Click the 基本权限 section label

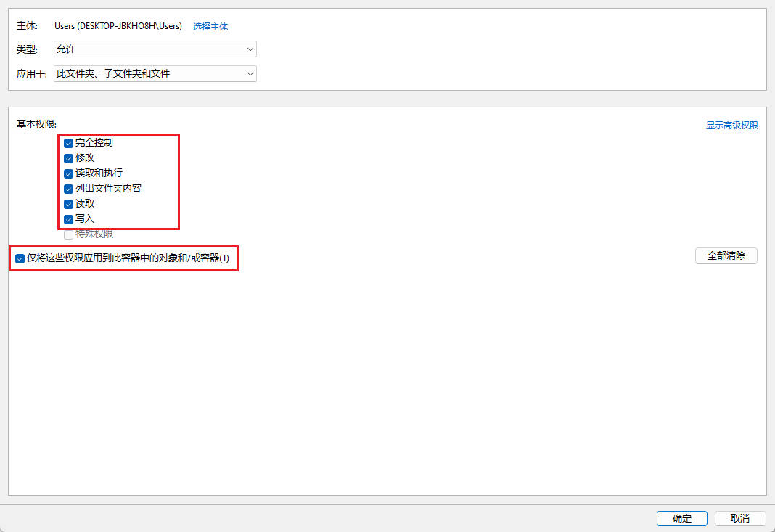(x=36, y=125)
